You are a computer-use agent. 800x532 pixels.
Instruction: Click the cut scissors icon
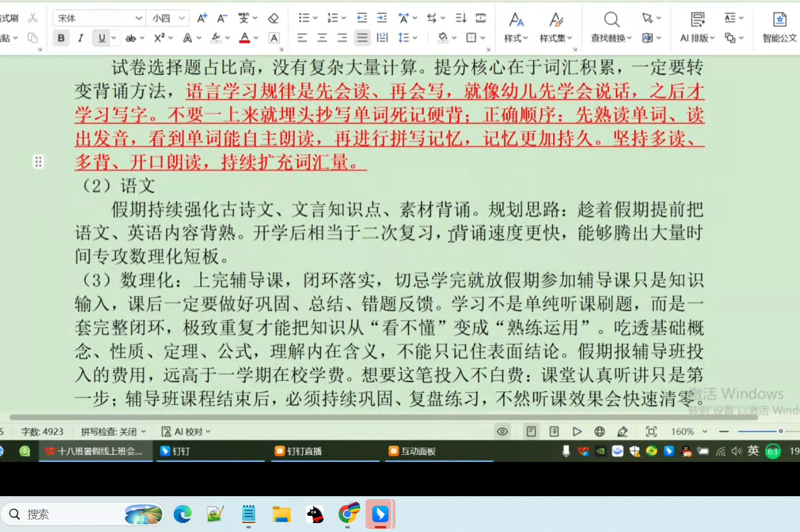click(33, 18)
